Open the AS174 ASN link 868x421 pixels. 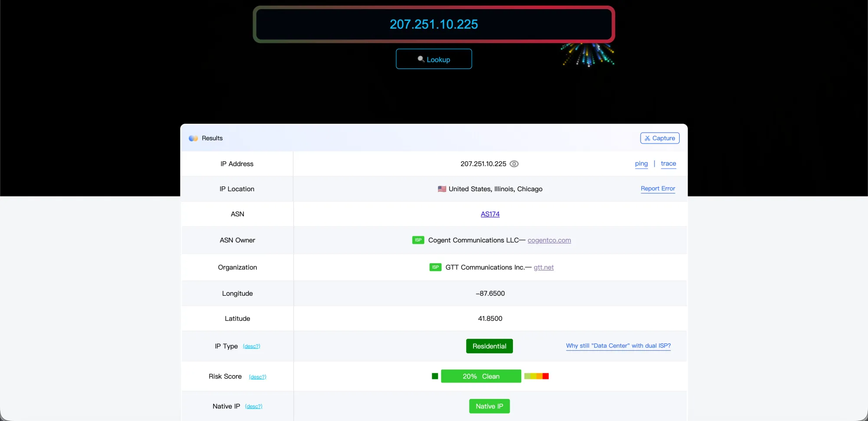pyautogui.click(x=490, y=214)
